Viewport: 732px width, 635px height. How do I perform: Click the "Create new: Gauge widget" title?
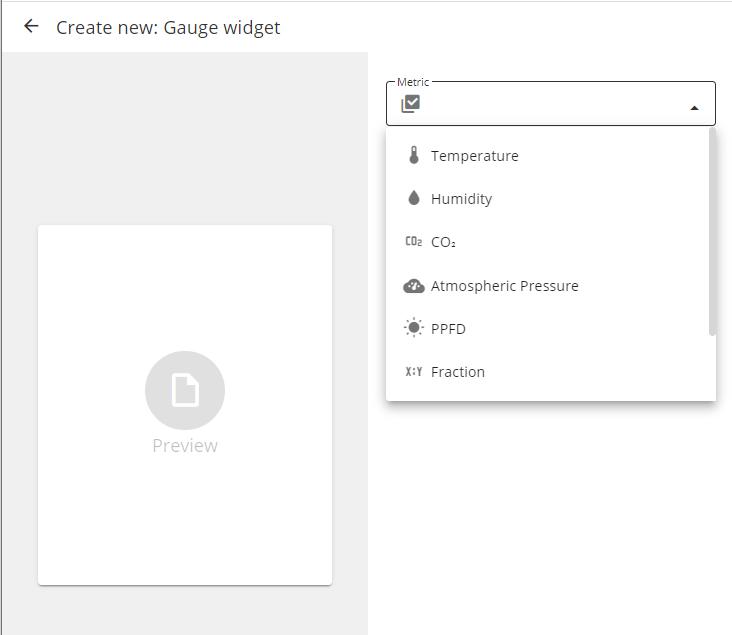(x=168, y=27)
